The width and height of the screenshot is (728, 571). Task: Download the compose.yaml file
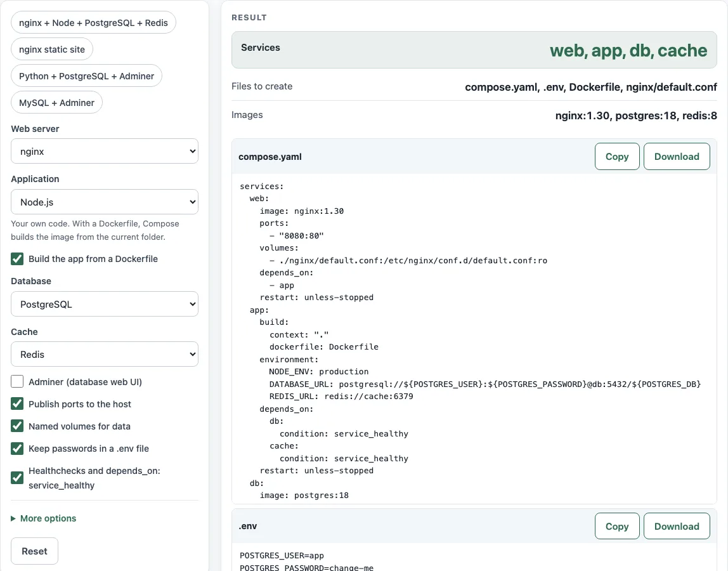pos(677,157)
